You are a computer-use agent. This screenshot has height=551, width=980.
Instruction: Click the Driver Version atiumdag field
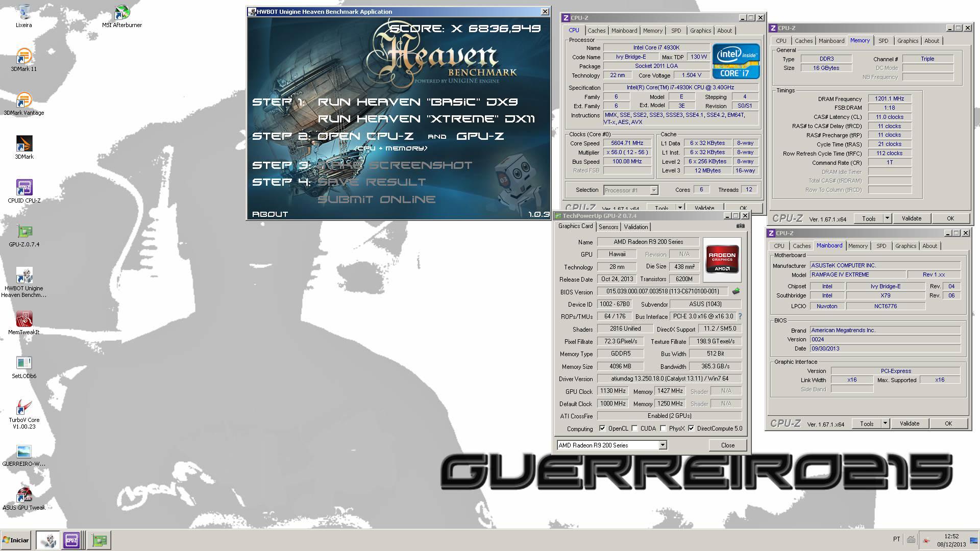[669, 379]
